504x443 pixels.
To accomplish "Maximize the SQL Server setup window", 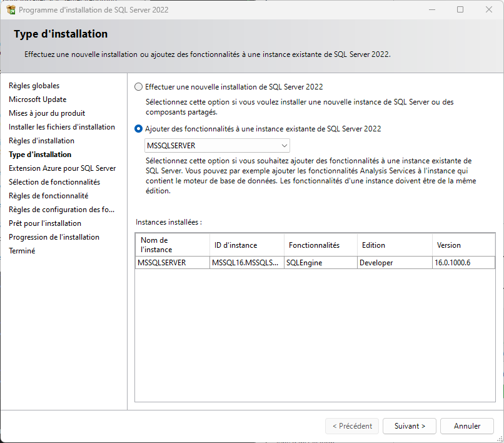I will pyautogui.click(x=460, y=9).
